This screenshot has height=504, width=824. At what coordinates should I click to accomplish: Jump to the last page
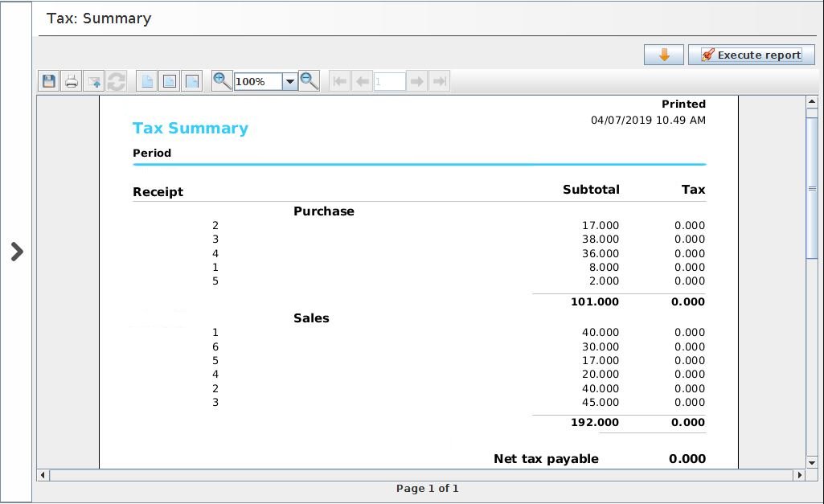(x=438, y=80)
